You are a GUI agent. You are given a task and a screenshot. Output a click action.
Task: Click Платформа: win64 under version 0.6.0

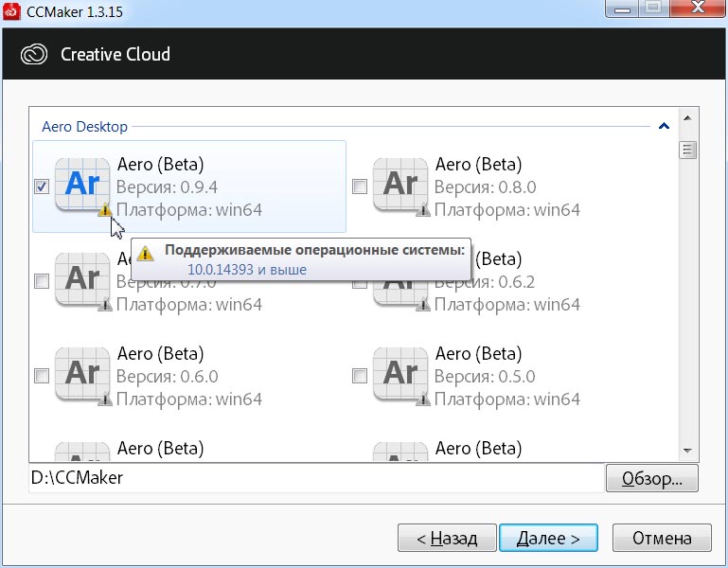tap(189, 399)
